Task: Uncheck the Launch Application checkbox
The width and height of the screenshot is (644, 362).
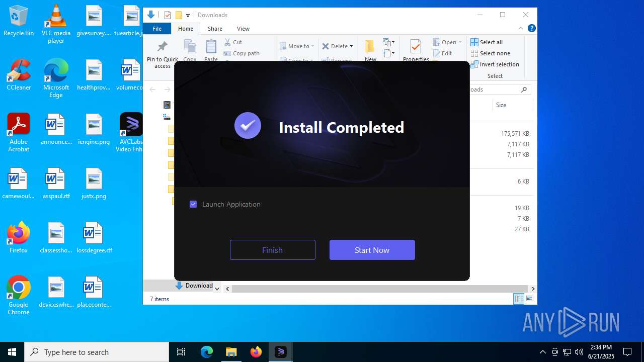Action: pyautogui.click(x=193, y=204)
